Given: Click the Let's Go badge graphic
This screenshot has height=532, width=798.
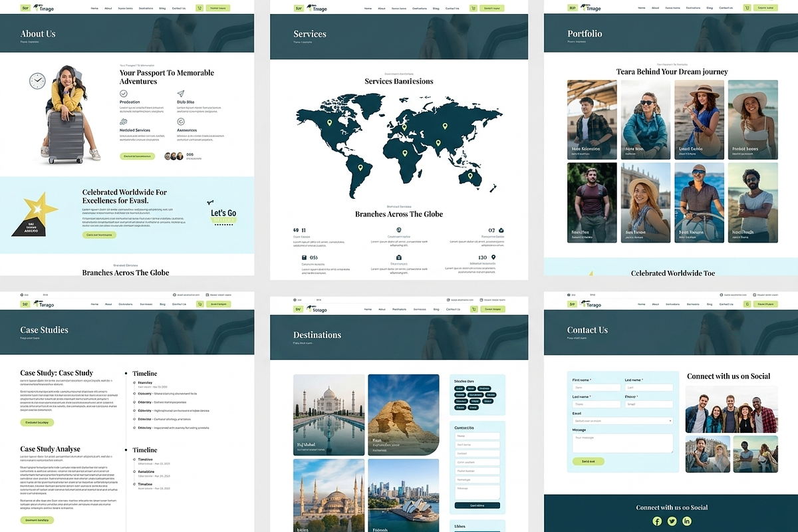Looking at the screenshot, I should click(223, 214).
